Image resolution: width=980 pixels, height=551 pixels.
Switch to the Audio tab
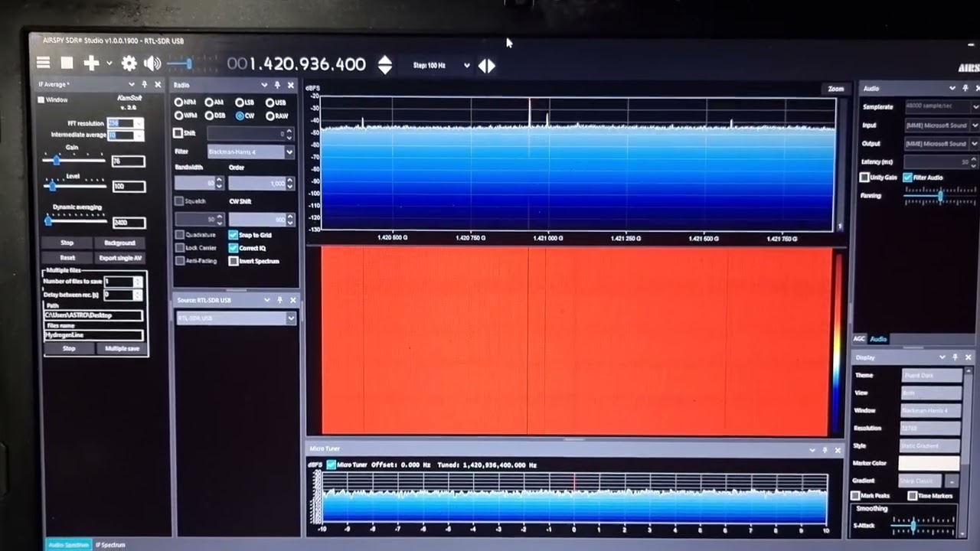tap(878, 339)
